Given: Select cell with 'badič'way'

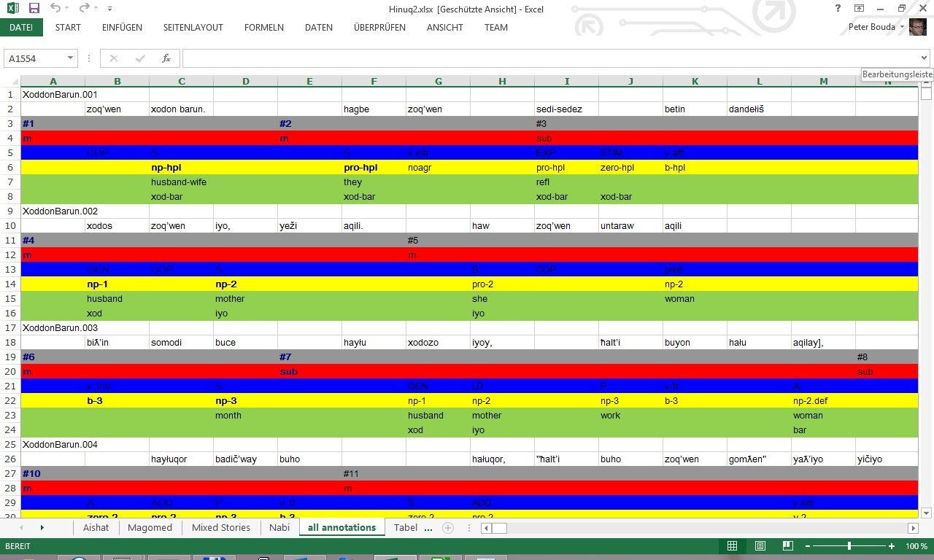Looking at the screenshot, I should tap(245, 459).
